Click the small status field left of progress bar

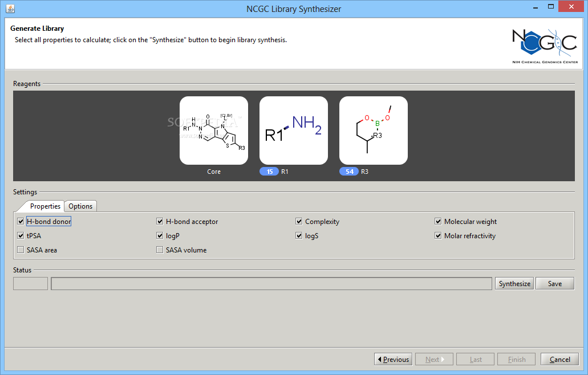click(x=30, y=284)
